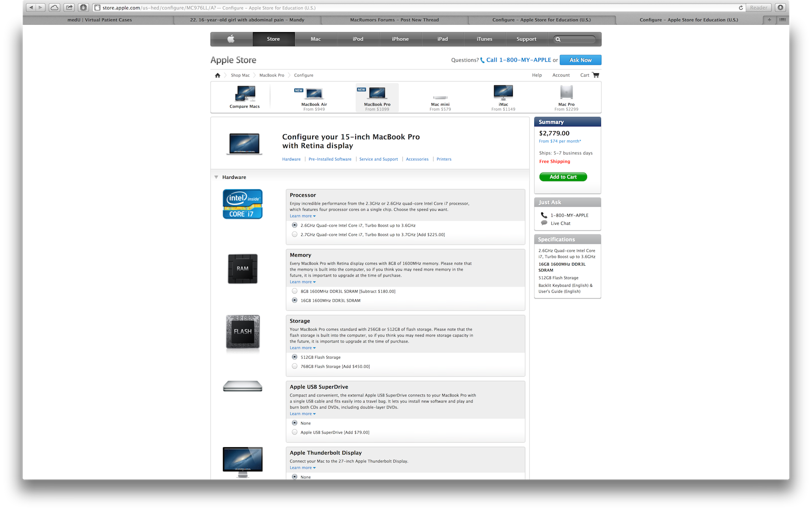Select the iMac product icon

point(503,93)
